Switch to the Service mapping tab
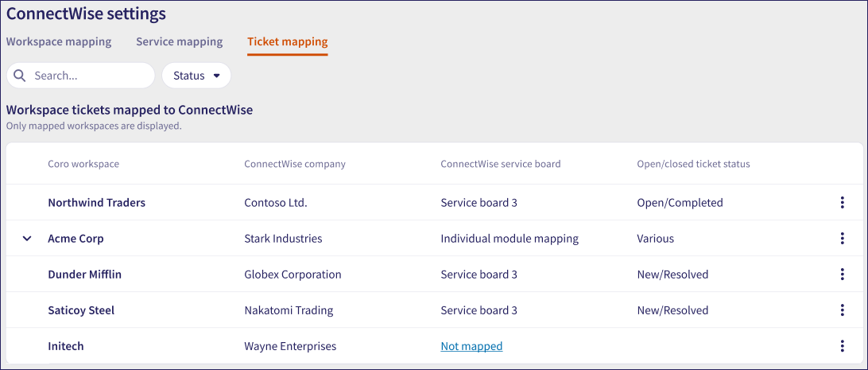868x370 pixels. point(179,41)
